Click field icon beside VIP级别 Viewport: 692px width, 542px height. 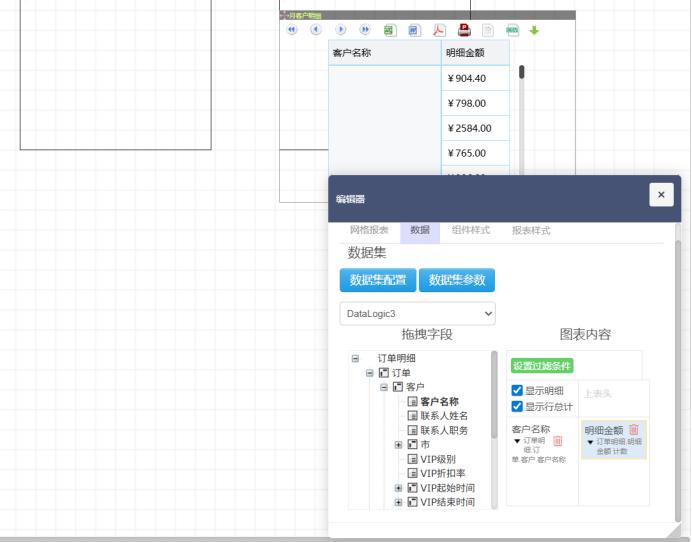(412, 459)
